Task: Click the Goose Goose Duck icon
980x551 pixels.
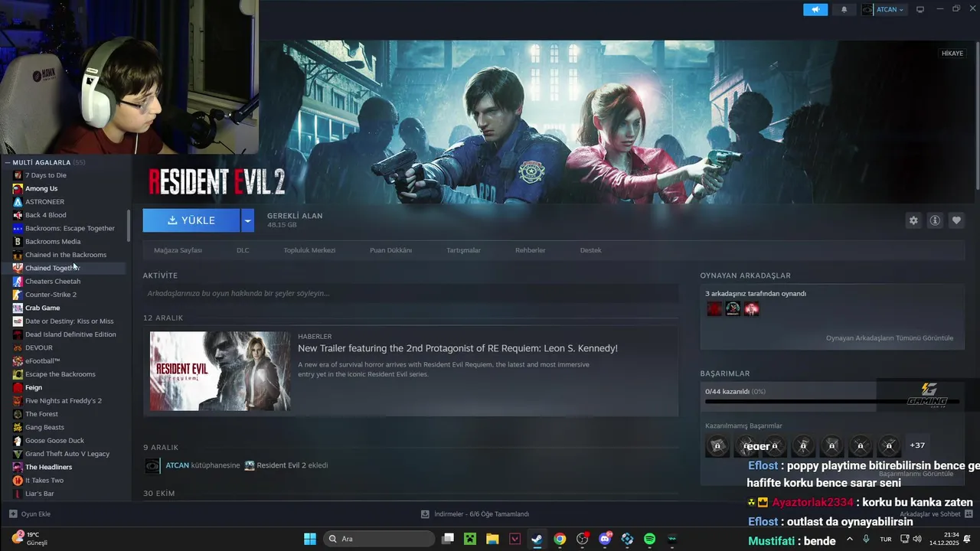Action: [x=18, y=441]
